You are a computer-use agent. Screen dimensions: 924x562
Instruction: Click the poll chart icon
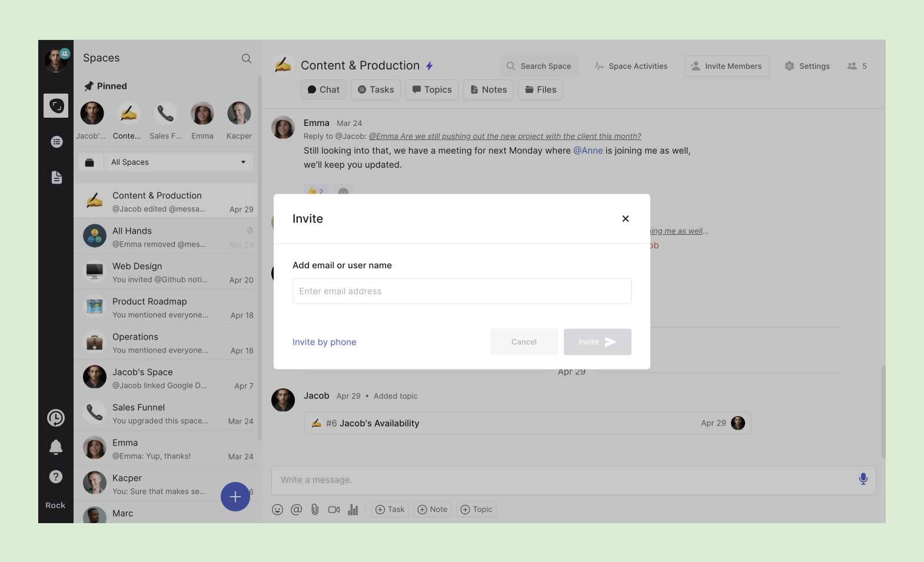click(353, 510)
